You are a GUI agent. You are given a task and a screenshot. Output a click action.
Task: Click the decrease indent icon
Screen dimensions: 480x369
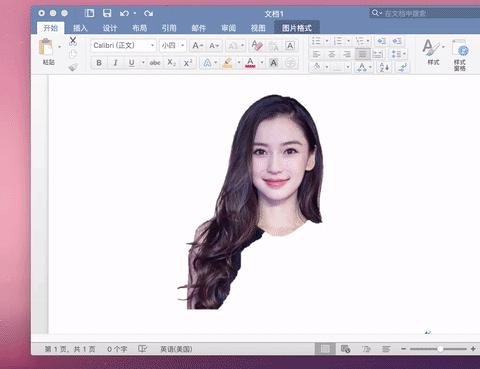pos(381,41)
